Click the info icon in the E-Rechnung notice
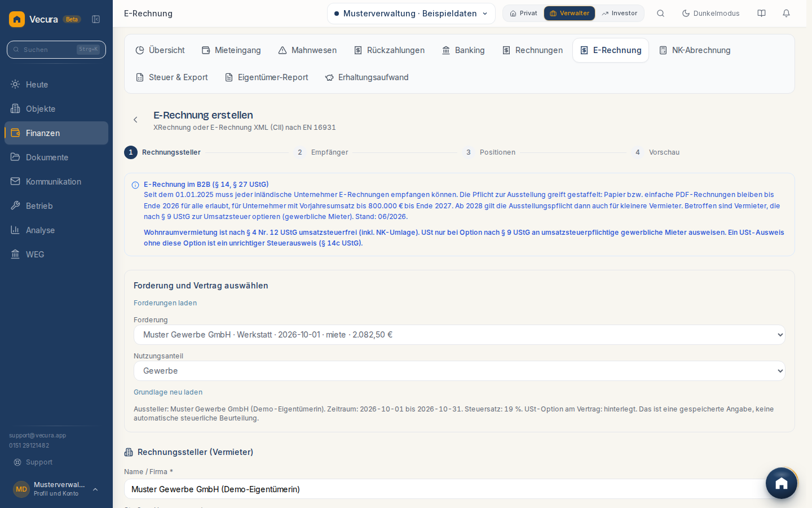 (135, 185)
